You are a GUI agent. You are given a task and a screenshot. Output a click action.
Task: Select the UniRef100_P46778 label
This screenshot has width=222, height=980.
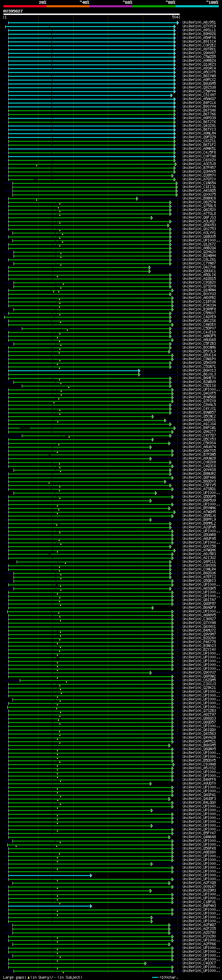click(x=199, y=642)
